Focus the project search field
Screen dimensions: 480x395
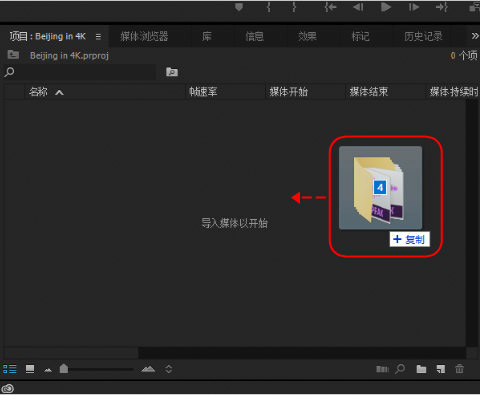tap(80, 72)
